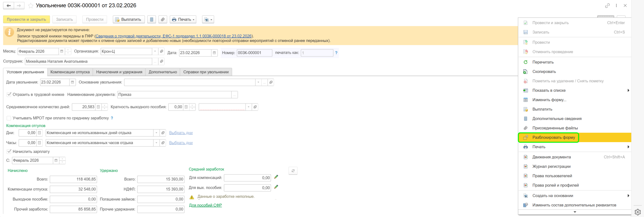Image resolution: width=644 pixels, height=217 pixels.
Task: Toggle 'Отразить в трудовой книжке' checkbox
Action: pyautogui.click(x=9, y=94)
